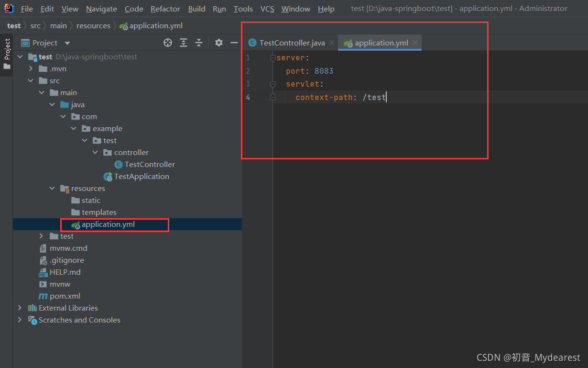Open the Navigate menu
588x368 pixels.
[101, 9]
